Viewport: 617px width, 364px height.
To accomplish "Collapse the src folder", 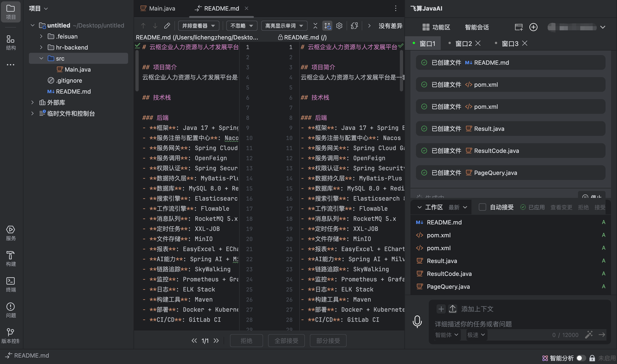I will [41, 58].
